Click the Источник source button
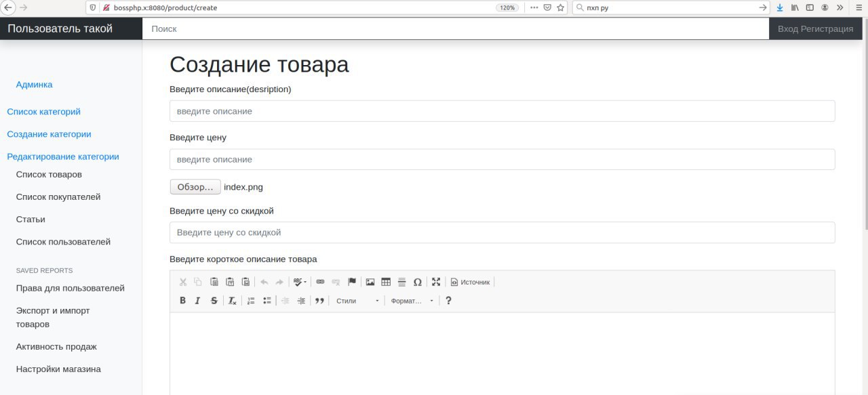 (470, 282)
